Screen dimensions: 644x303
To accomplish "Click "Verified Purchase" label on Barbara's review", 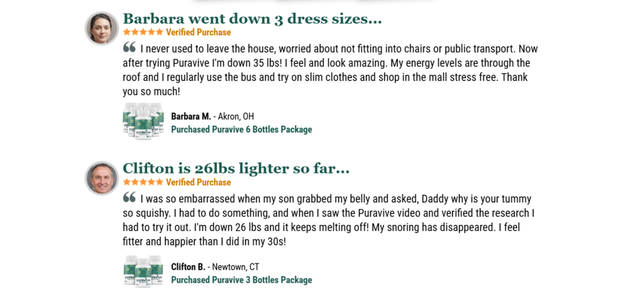I will 198,32.
